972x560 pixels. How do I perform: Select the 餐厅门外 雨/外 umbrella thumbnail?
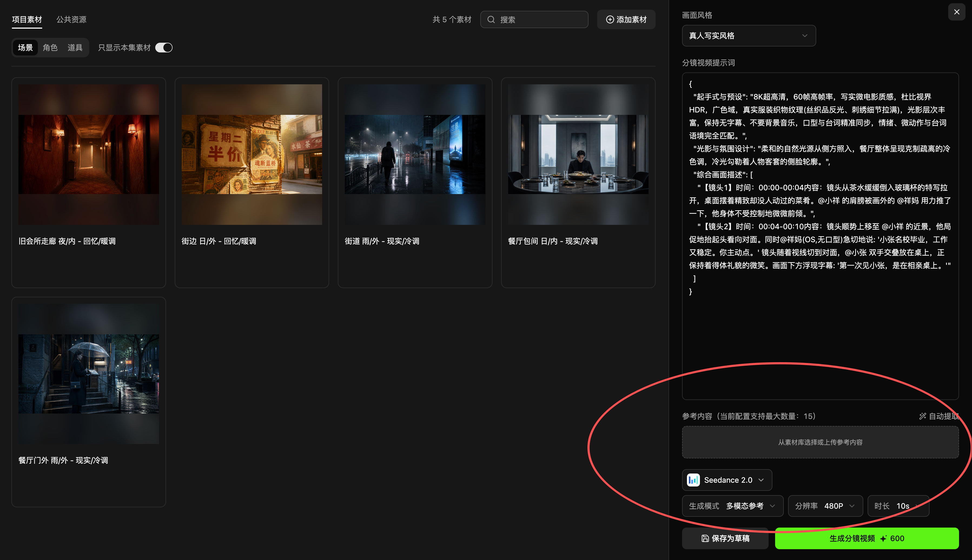coord(88,374)
